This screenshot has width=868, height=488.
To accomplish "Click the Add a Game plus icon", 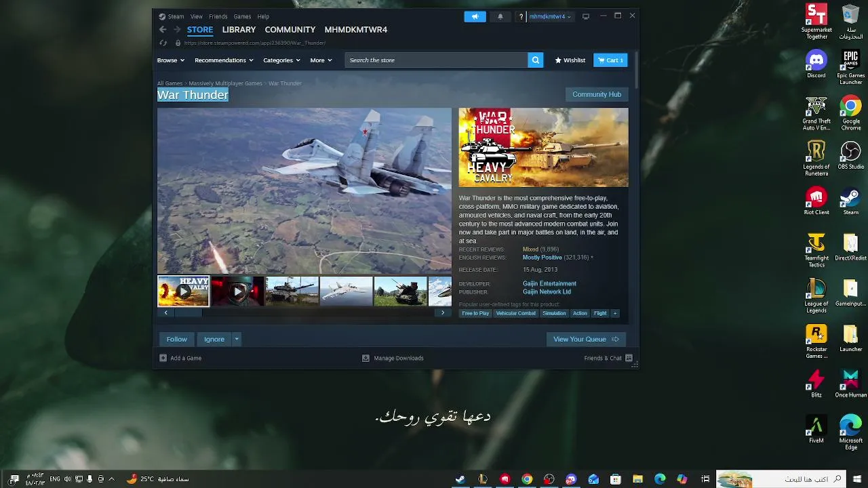I will [163, 358].
